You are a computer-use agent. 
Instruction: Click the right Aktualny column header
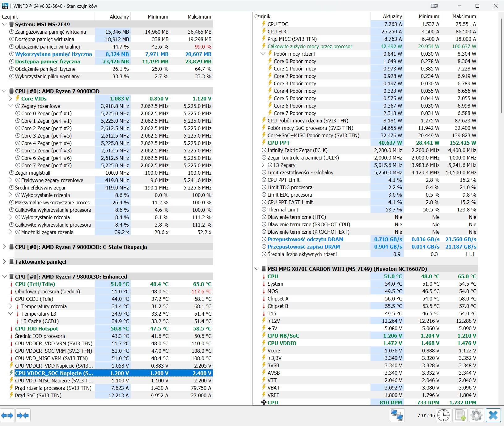[392, 16]
